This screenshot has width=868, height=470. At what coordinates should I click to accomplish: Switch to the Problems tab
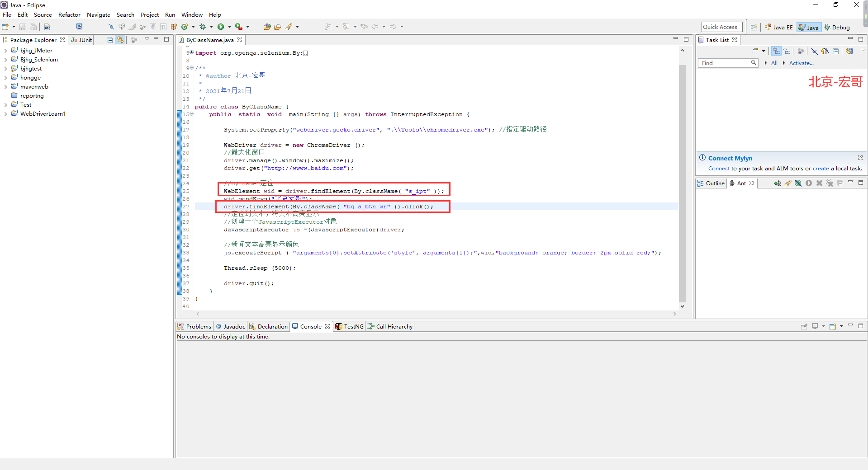coord(194,326)
